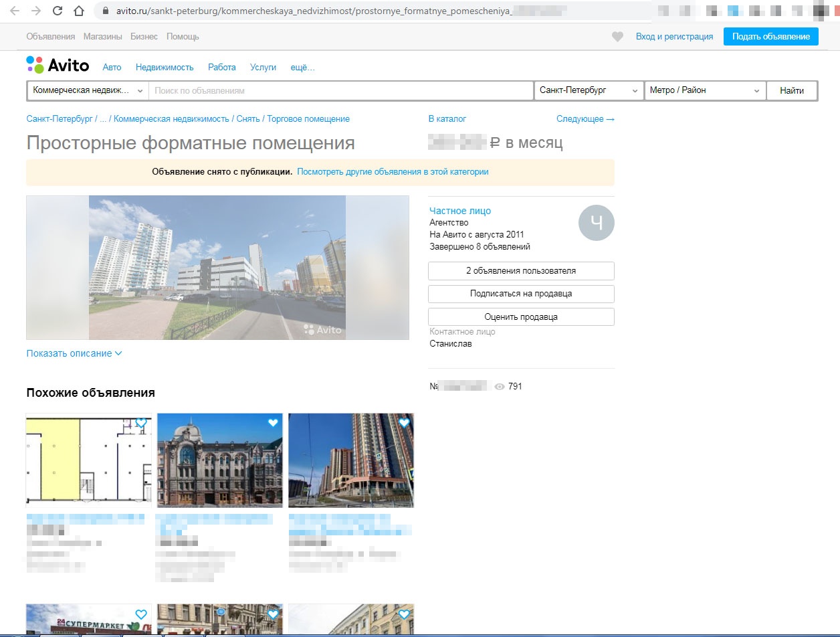Image resolution: width=840 pixels, height=637 pixels.
Task: Click the Санкт-Петербург breadcrumb
Action: coord(60,118)
